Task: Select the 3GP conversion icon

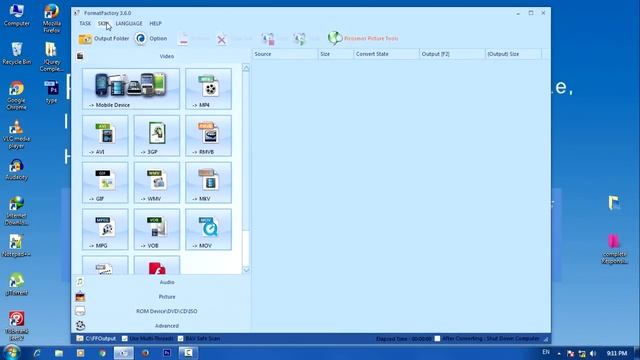Action: point(157,136)
